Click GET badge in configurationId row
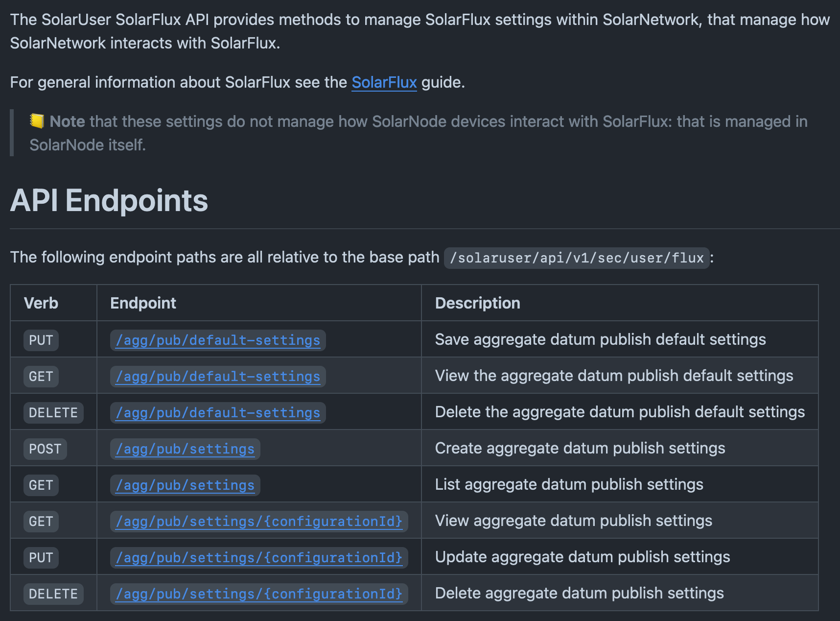840x621 pixels. (x=41, y=522)
